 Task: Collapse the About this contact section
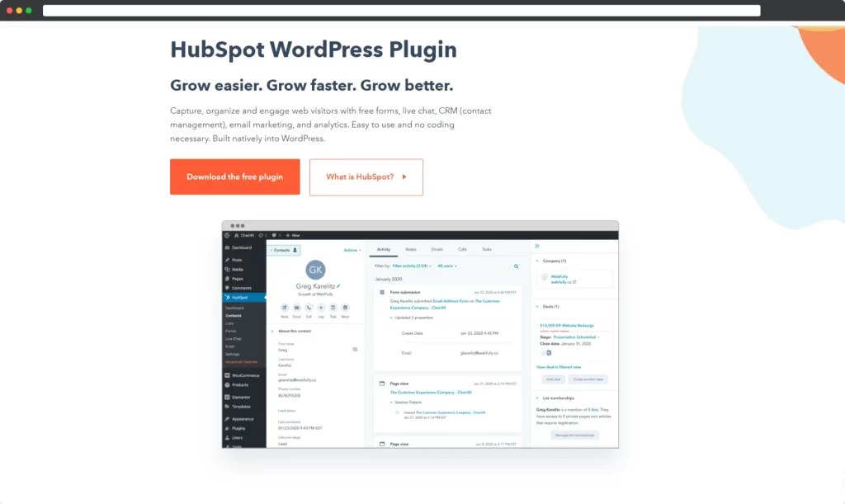click(x=272, y=331)
